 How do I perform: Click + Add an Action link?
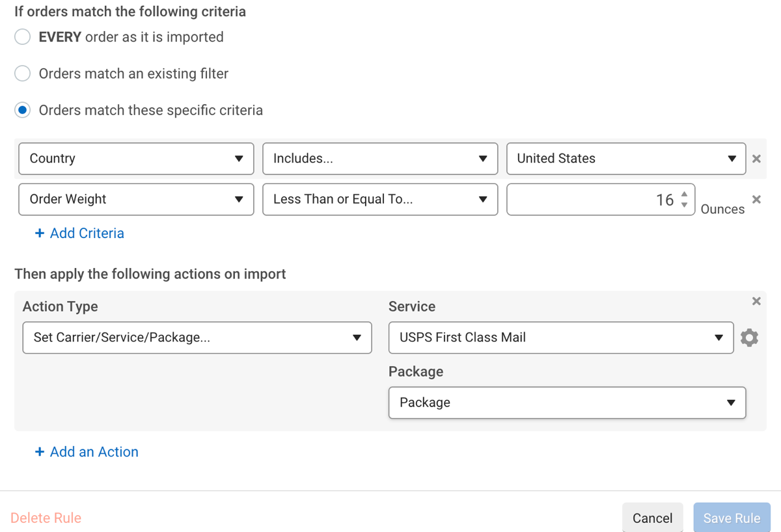tap(87, 451)
